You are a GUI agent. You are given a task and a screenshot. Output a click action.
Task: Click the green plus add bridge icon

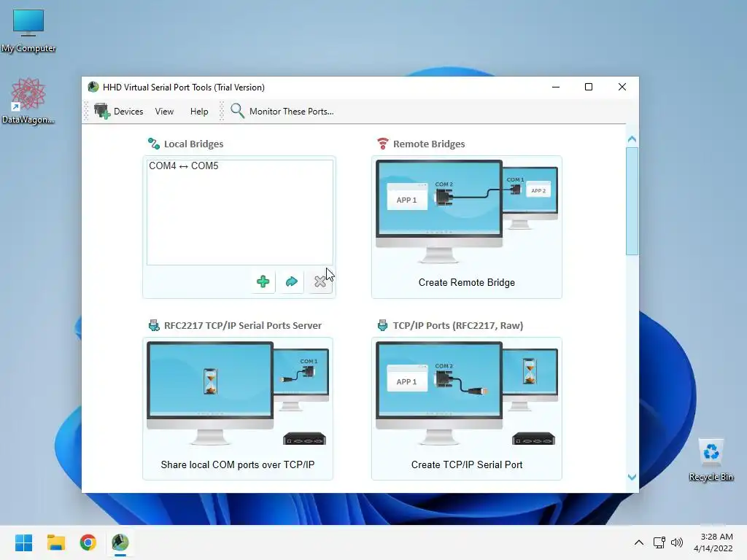point(263,281)
